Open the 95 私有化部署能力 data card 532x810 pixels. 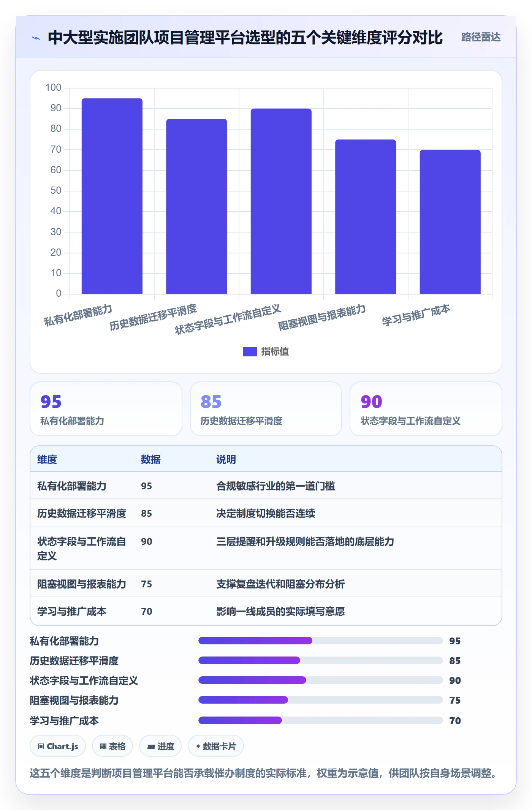106,409
